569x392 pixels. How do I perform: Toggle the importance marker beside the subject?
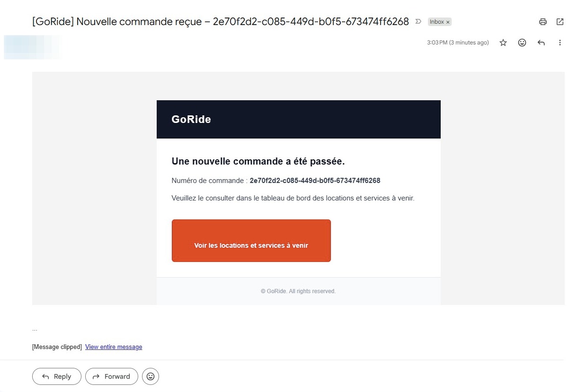(x=418, y=21)
